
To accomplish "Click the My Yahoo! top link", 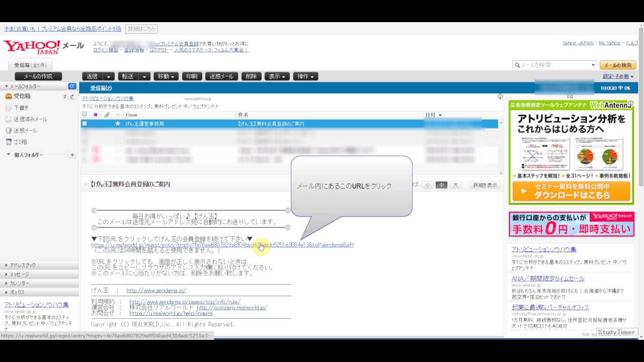I will pyautogui.click(x=609, y=43).
